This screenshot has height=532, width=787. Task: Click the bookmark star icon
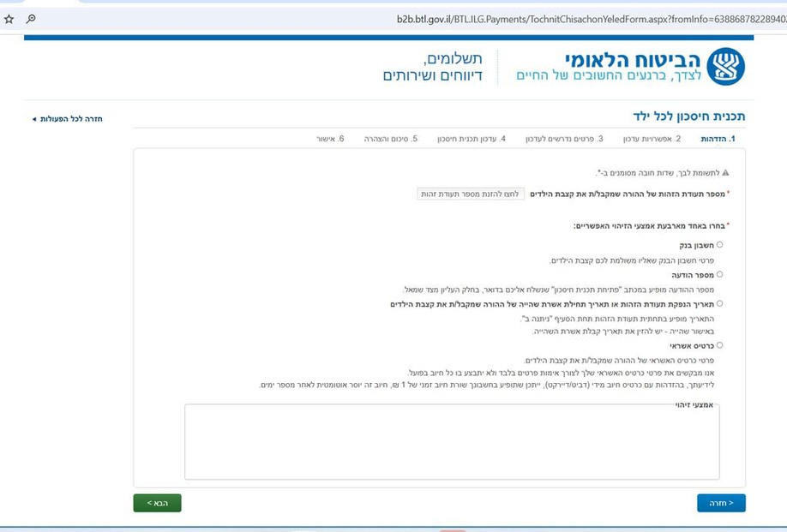[9, 19]
